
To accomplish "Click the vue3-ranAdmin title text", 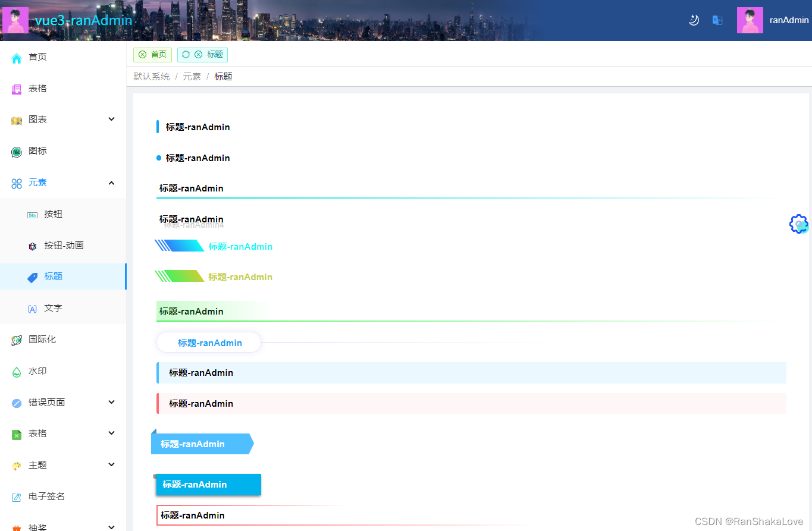I will pos(83,20).
